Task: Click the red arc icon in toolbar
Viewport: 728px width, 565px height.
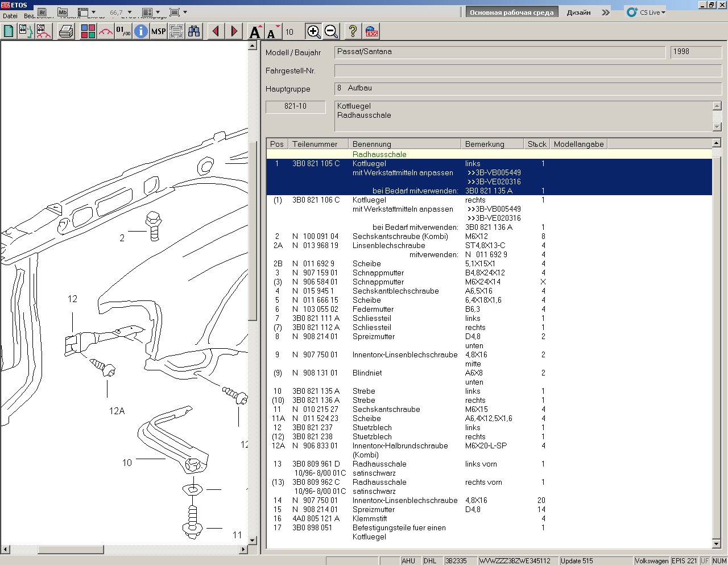Action: click(x=105, y=31)
